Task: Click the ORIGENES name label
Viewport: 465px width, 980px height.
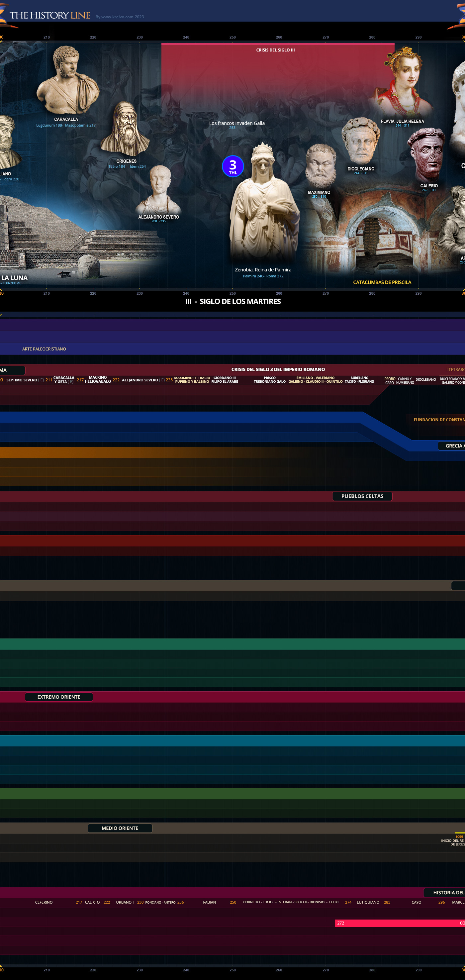Action: (x=126, y=161)
